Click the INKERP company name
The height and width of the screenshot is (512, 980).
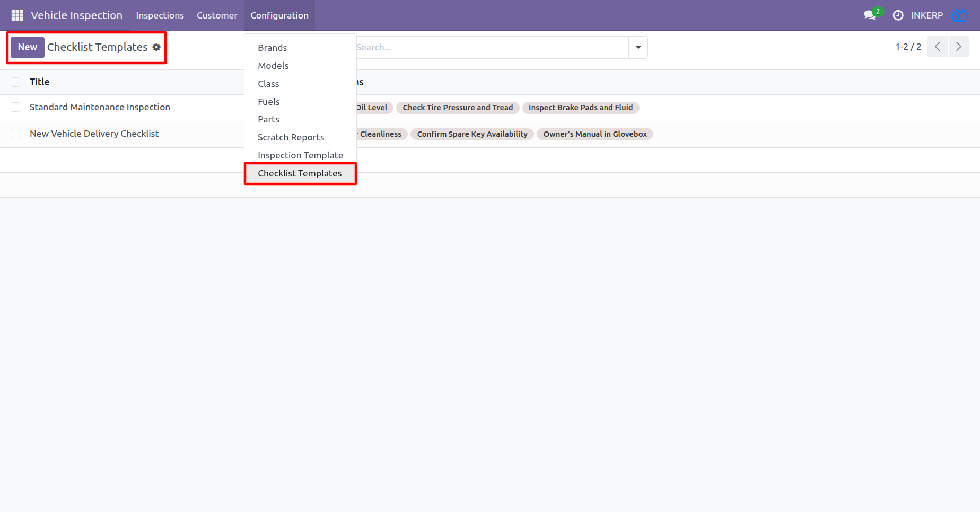click(x=927, y=15)
